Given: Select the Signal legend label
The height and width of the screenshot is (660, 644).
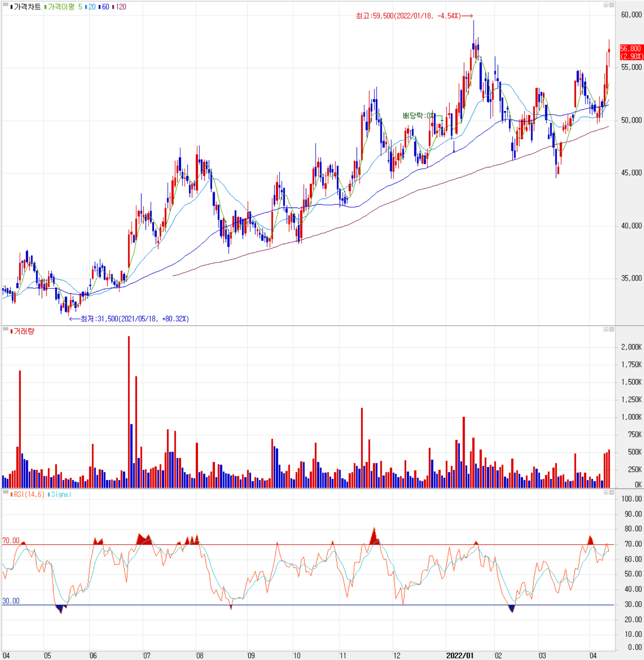Looking at the screenshot, I should click(61, 494).
